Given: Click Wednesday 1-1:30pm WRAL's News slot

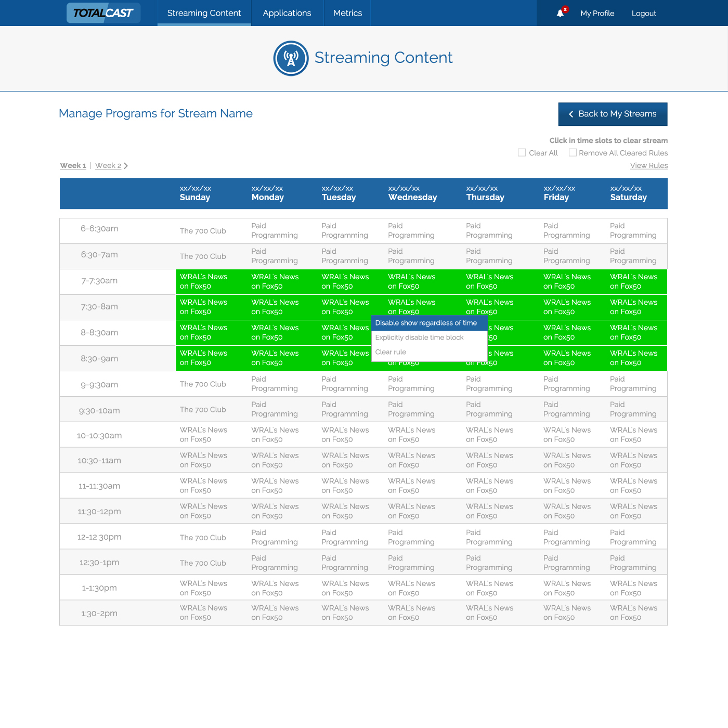Looking at the screenshot, I should (411, 588).
